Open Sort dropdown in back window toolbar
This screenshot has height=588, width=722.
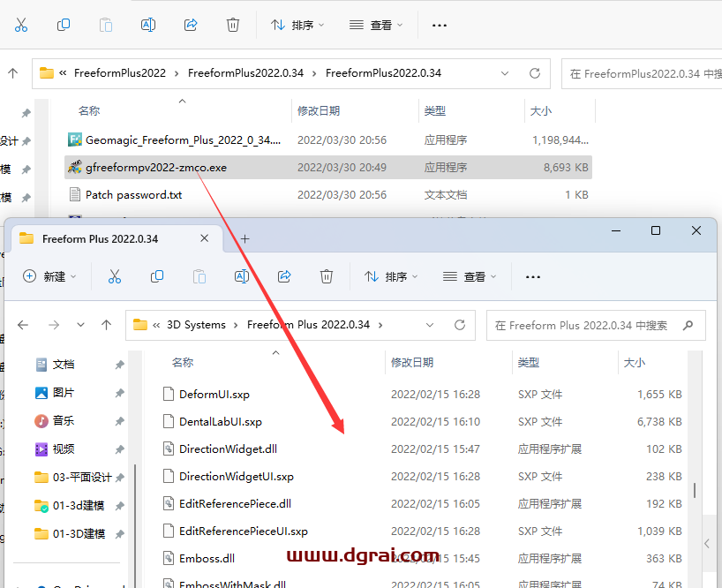[x=297, y=25]
